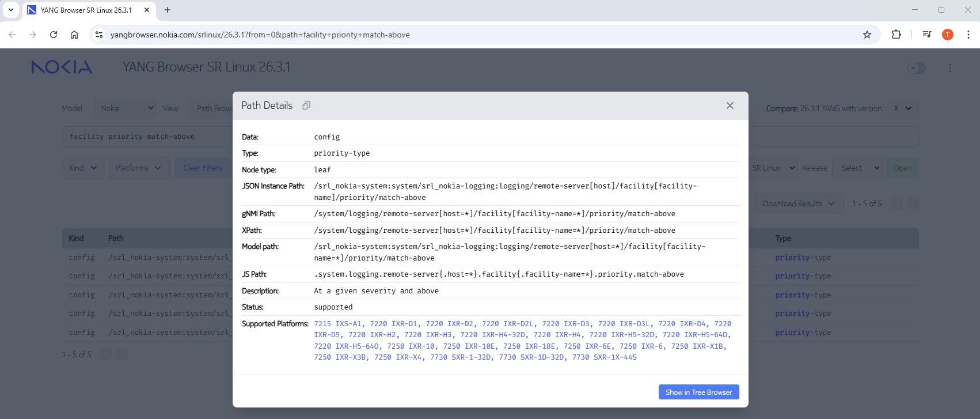Image resolution: width=980 pixels, height=419 pixels.
Task: Open the Chrome profile avatar
Action: coord(948,35)
